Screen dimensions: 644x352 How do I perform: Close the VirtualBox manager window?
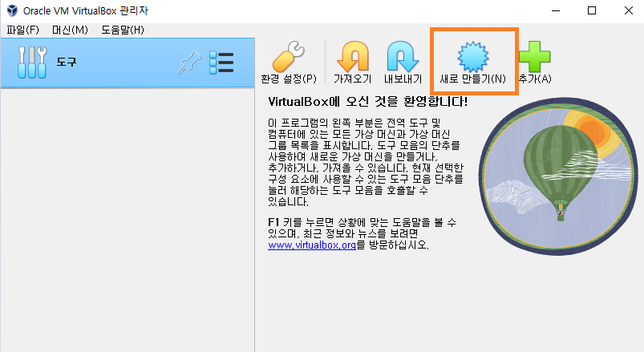(629, 10)
